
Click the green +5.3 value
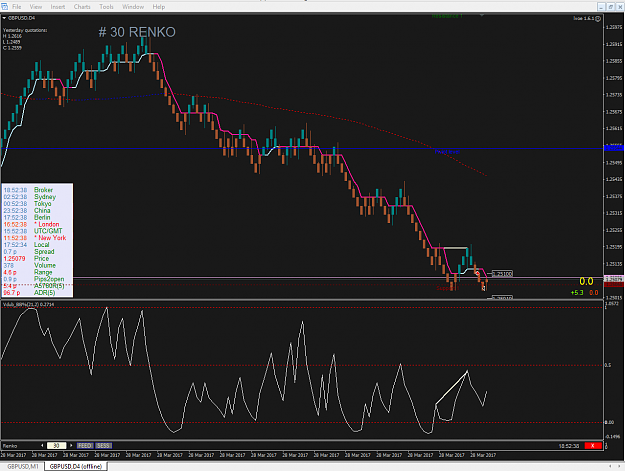coord(577,292)
